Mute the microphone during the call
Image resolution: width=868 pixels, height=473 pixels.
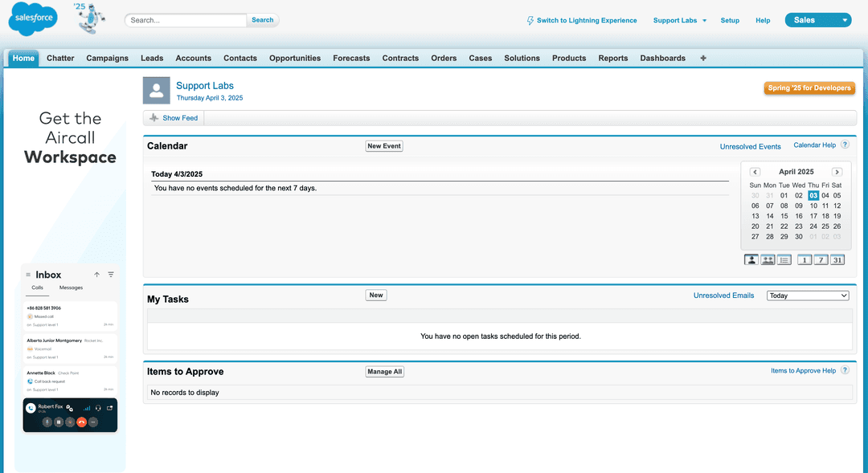pyautogui.click(x=47, y=422)
